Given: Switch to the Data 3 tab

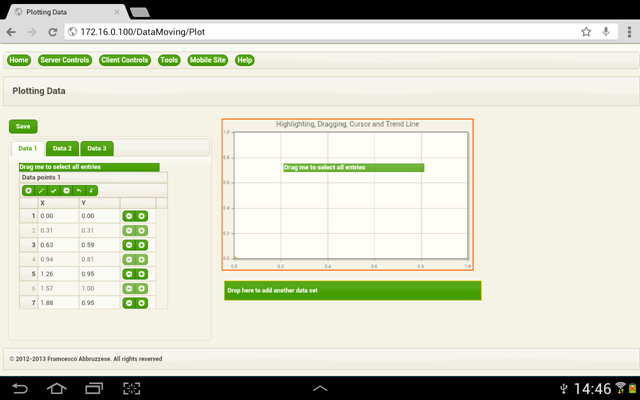Looking at the screenshot, I should tap(97, 149).
